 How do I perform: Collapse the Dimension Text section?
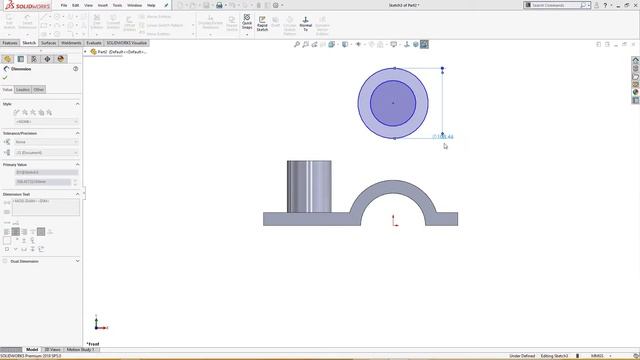click(78, 194)
